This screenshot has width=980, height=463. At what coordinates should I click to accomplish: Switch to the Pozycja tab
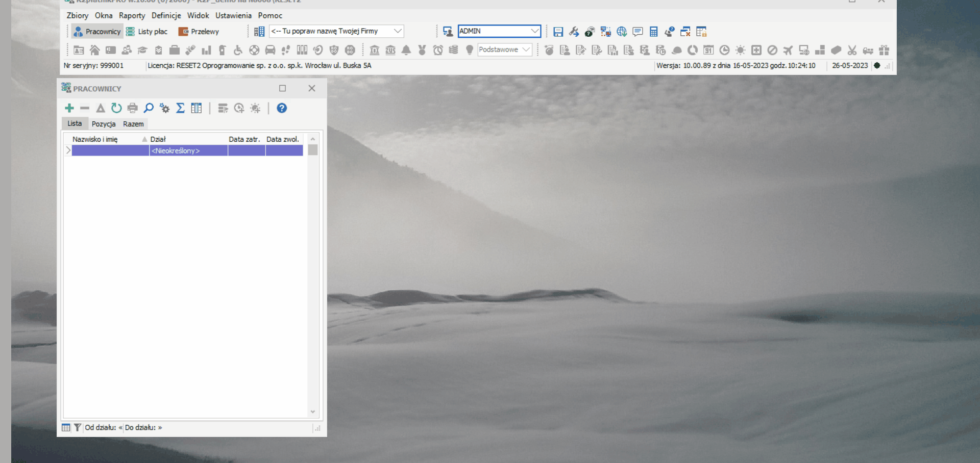[x=104, y=124]
